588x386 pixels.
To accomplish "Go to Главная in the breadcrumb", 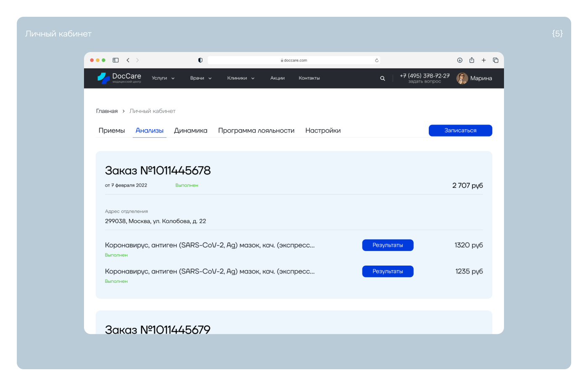I will (x=107, y=111).
